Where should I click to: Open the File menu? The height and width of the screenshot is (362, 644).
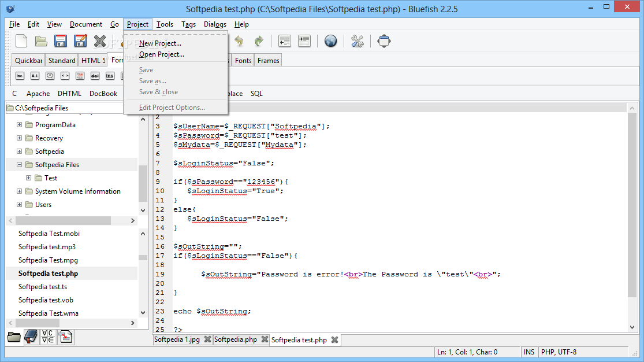(14, 24)
